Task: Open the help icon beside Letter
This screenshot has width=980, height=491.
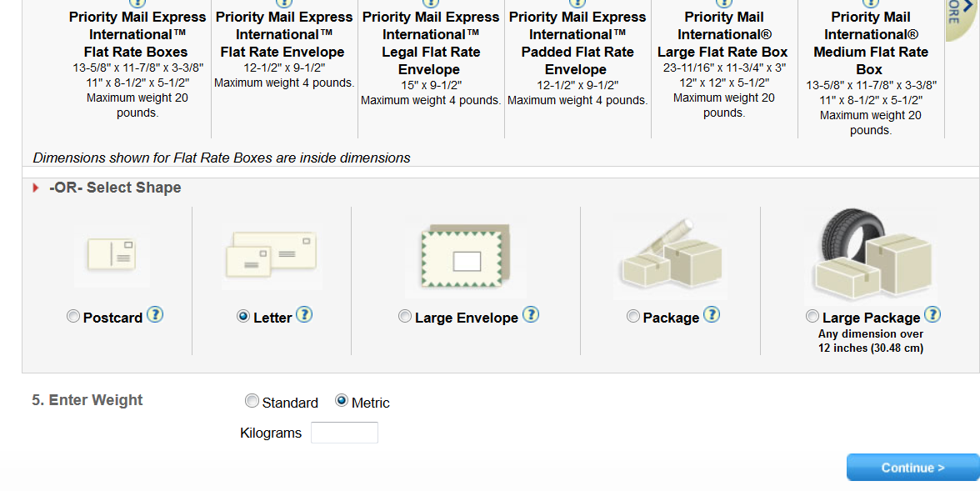Action: 304,315
